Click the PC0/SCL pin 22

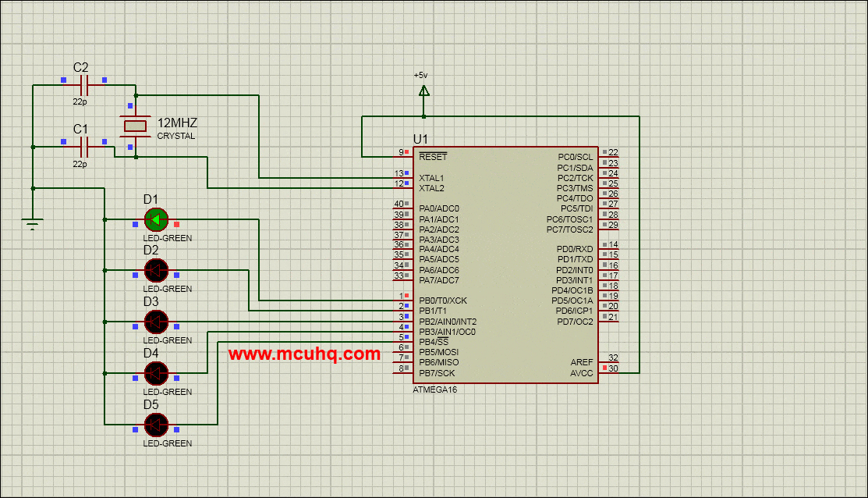click(x=577, y=157)
